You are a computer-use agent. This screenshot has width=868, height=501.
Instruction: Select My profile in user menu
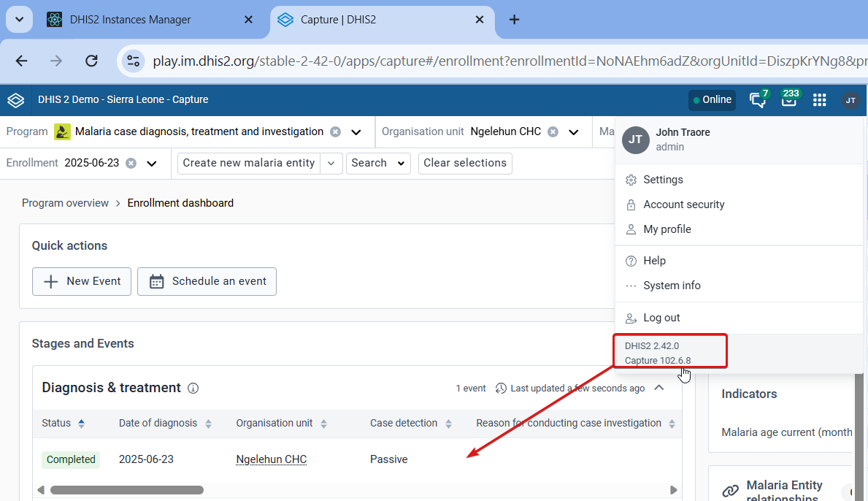click(x=739, y=230)
